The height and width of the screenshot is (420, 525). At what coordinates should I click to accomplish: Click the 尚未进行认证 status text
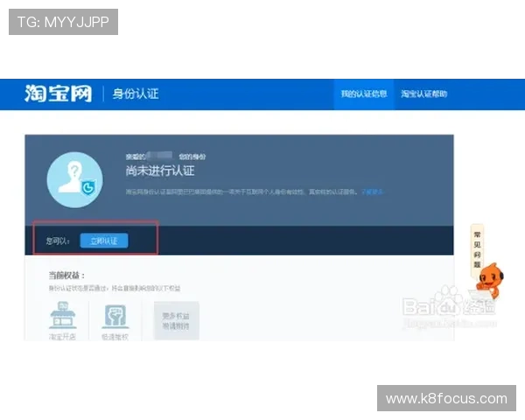pos(160,171)
